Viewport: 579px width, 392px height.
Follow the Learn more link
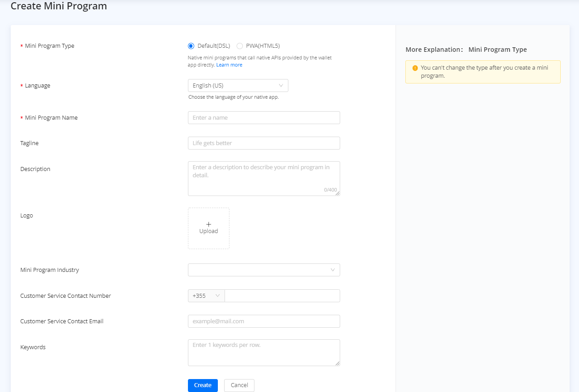click(229, 65)
